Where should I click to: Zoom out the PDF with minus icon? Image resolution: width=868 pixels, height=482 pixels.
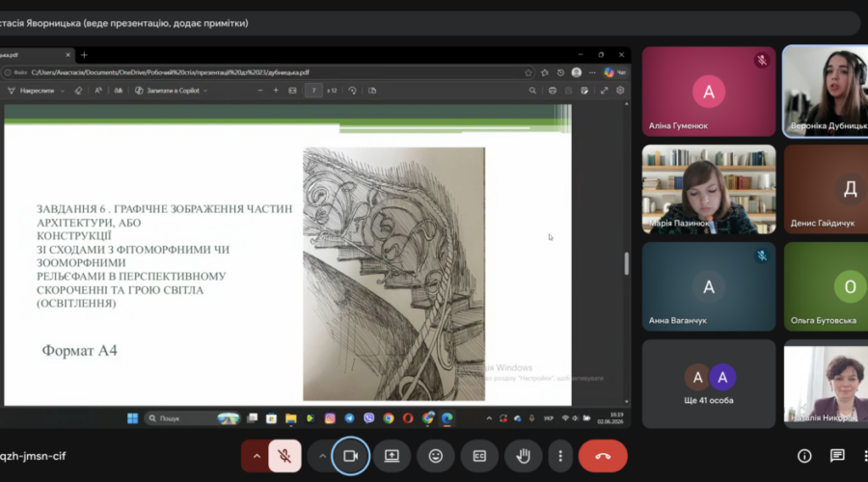[x=260, y=91]
